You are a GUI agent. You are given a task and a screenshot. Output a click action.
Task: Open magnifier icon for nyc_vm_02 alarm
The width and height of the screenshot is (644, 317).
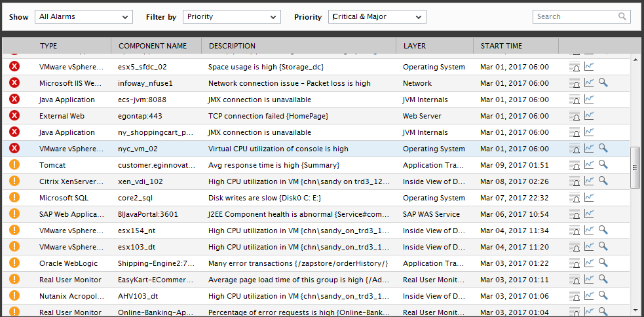pyautogui.click(x=603, y=148)
